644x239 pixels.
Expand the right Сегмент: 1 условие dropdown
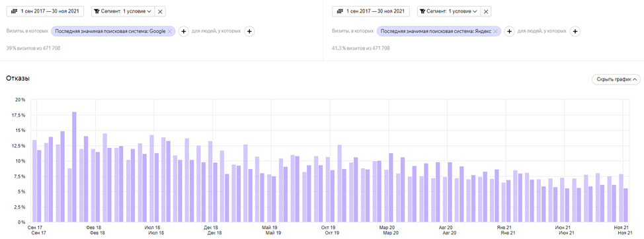tap(448, 11)
